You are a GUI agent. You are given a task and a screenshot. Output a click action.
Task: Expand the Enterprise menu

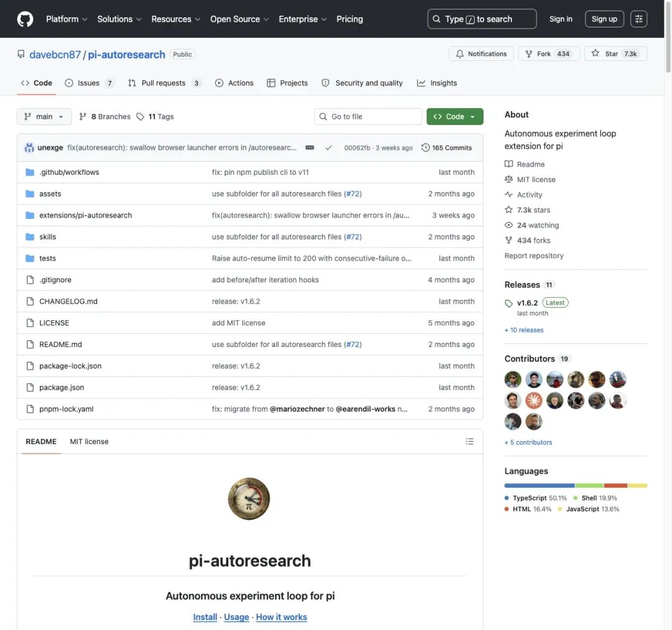pyautogui.click(x=302, y=19)
